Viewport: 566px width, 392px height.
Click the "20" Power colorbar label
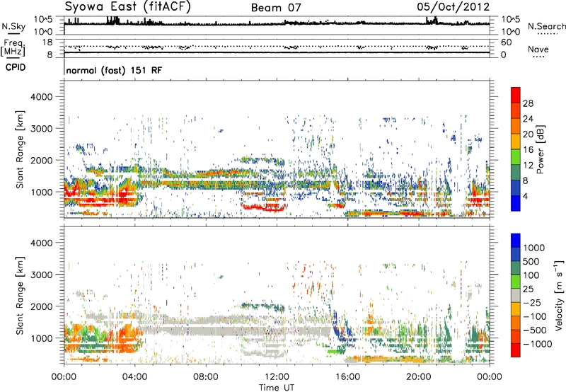point(528,134)
